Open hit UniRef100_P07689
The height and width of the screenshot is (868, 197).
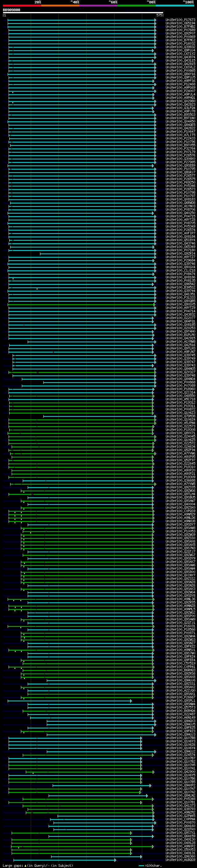point(180,30)
